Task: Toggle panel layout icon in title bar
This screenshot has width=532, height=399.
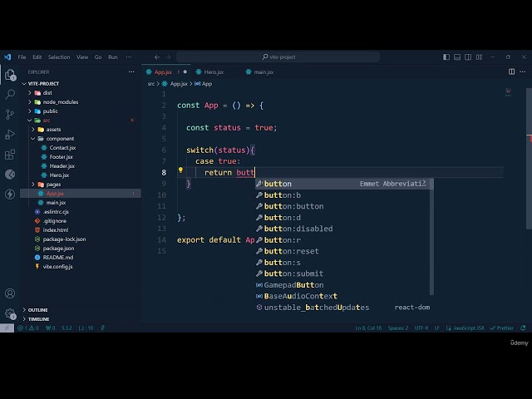Action: click(457, 57)
